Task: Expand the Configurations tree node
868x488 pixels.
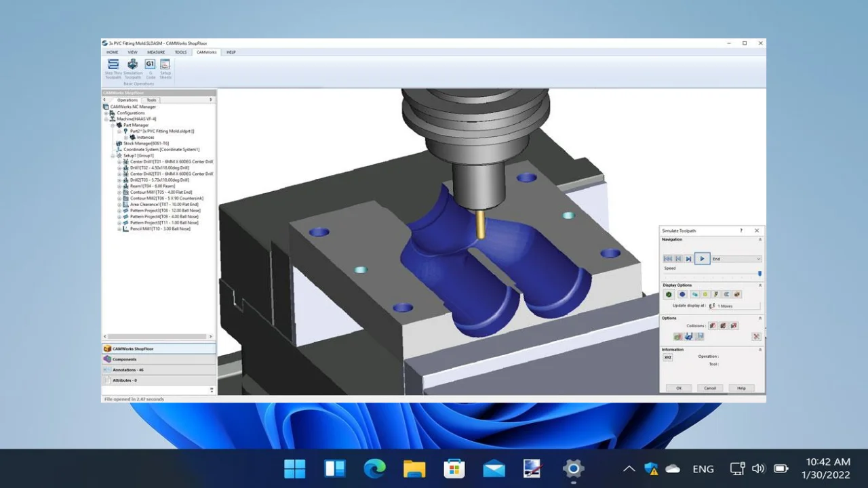Action: click(x=106, y=113)
